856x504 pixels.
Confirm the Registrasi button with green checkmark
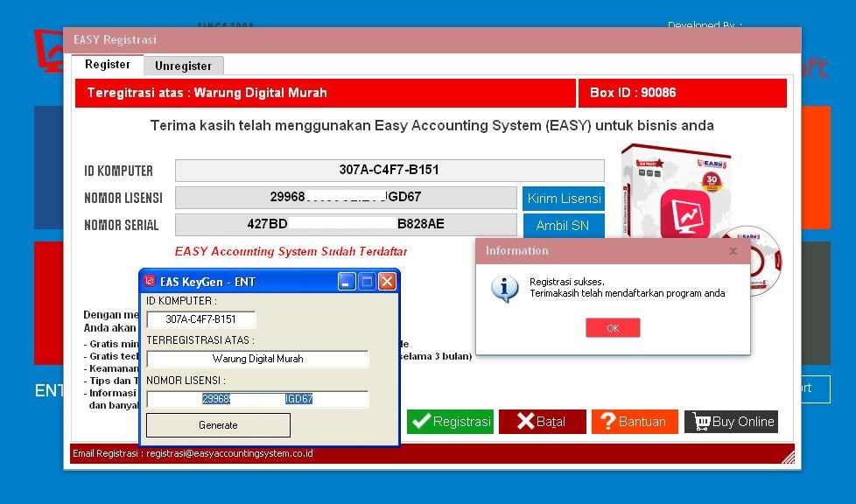coord(451,422)
